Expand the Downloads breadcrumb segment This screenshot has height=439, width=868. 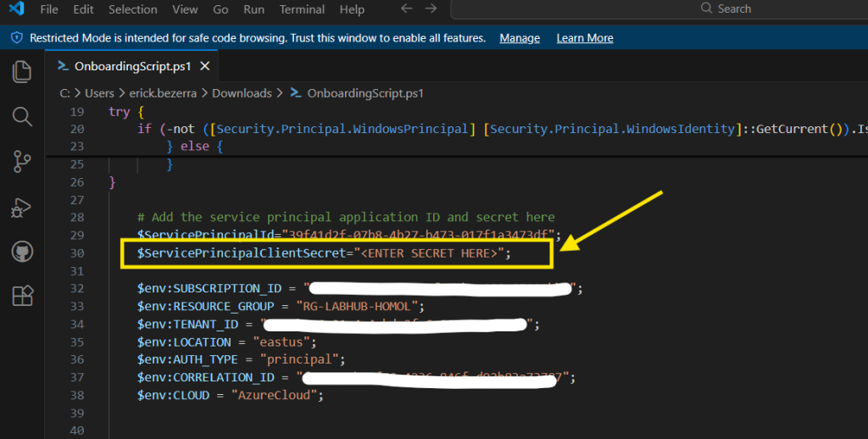click(x=242, y=93)
